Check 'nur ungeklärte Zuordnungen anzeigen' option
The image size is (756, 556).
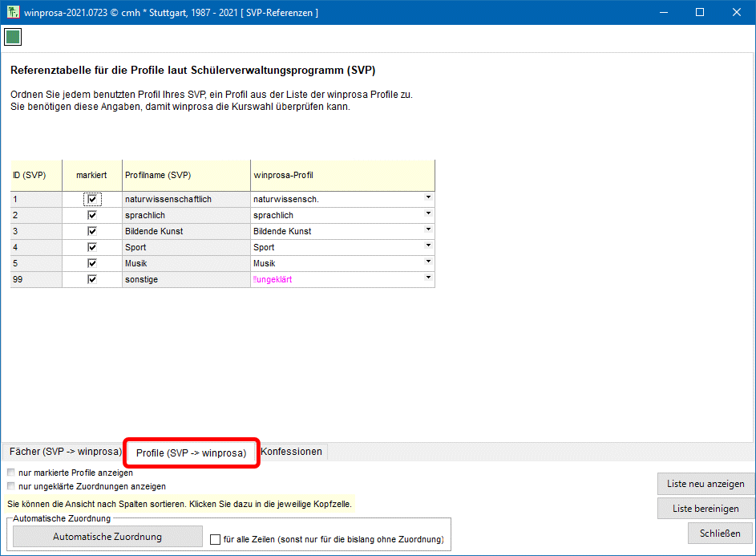pyautogui.click(x=11, y=486)
